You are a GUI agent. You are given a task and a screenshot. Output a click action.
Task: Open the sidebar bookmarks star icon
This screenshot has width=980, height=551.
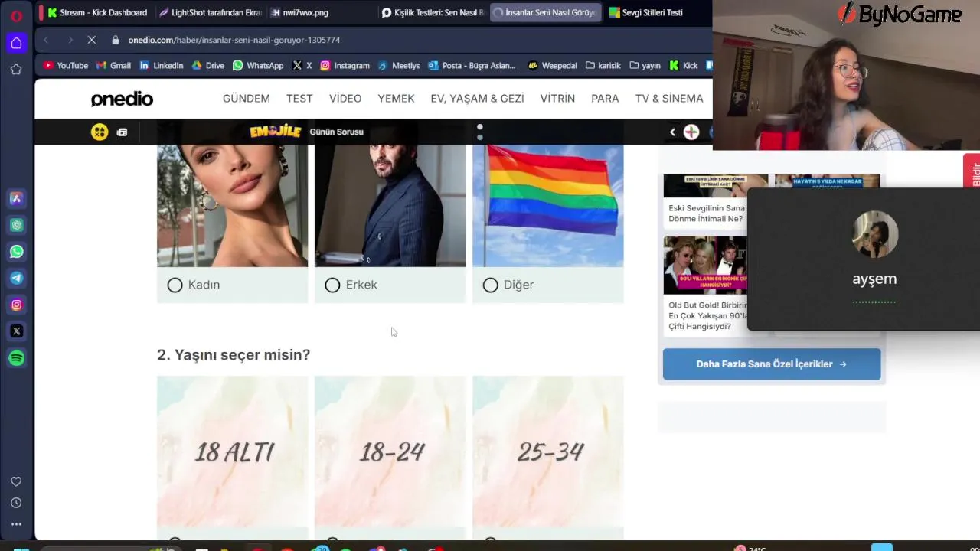pos(16,70)
